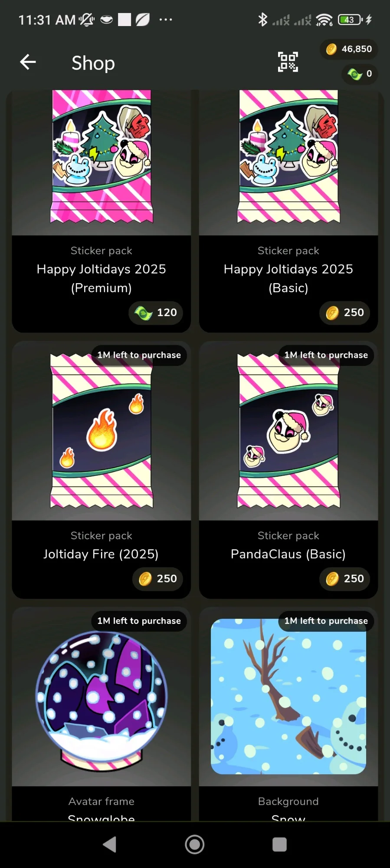Tap the green gem balance showing 0
This screenshot has width=390, height=868.
point(360,74)
